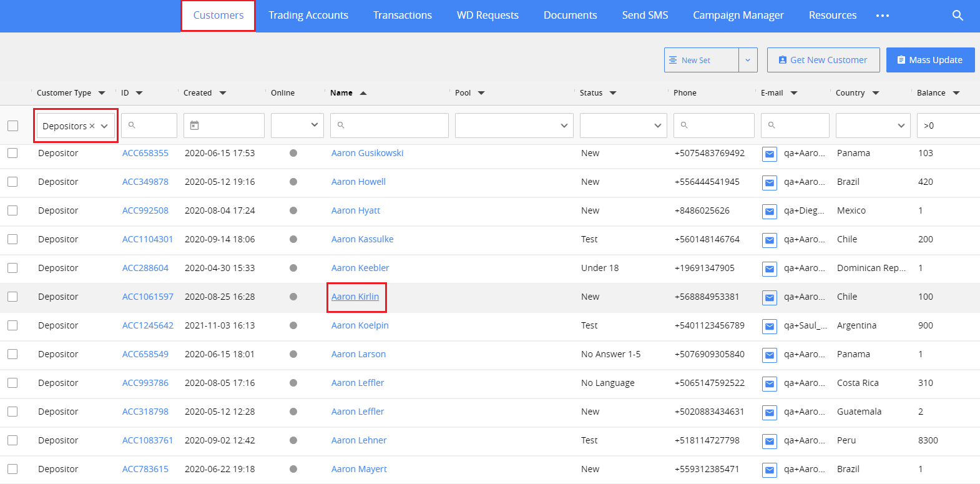Select checkbox for Aaron Kassulke row
Image resolution: width=980 pixels, height=484 pixels.
point(12,239)
